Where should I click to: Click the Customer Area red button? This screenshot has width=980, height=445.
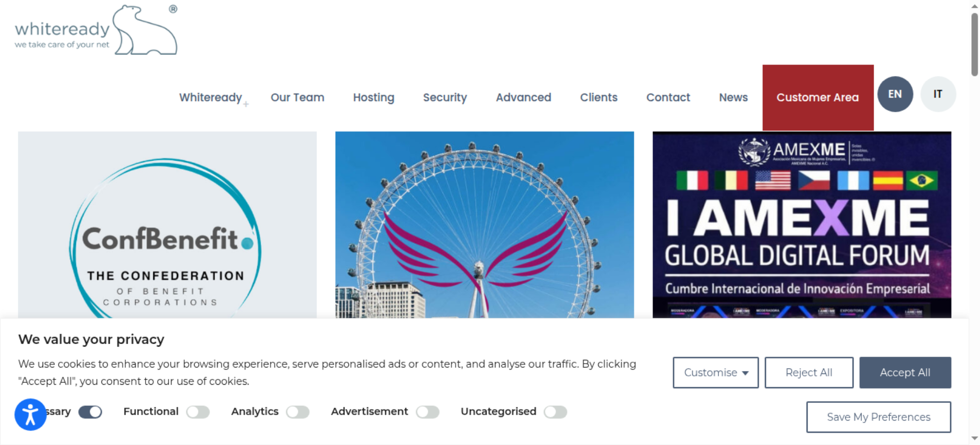[818, 98]
